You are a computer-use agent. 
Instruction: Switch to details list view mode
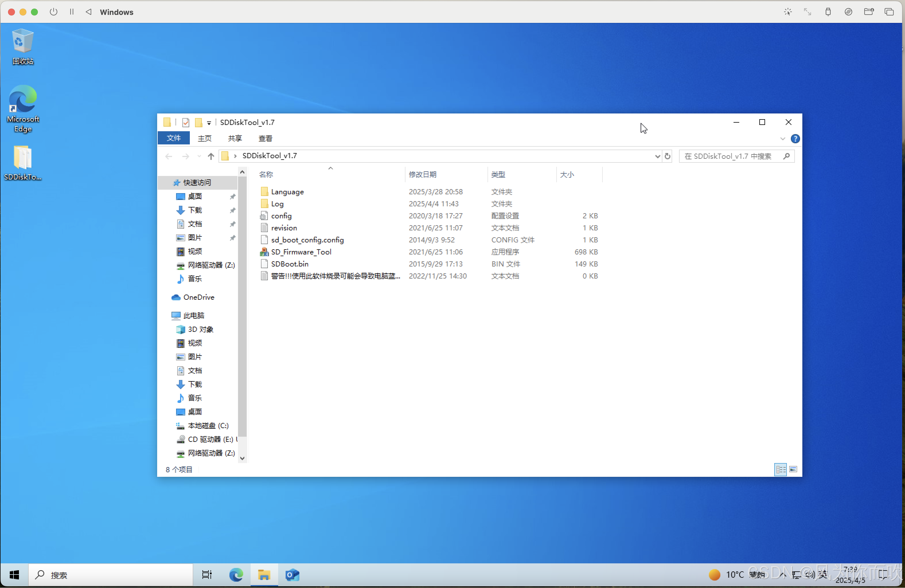780,469
